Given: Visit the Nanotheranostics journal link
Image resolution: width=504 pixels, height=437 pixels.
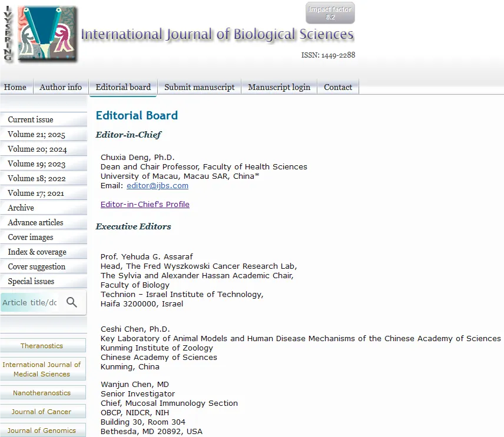Looking at the screenshot, I should 42,393.
